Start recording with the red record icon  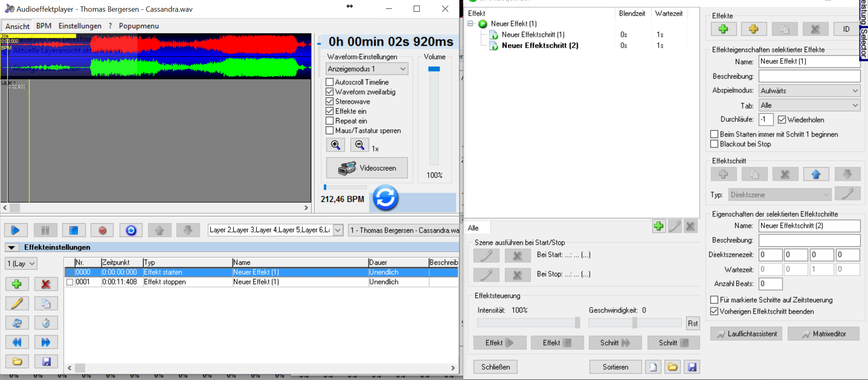coord(102,230)
